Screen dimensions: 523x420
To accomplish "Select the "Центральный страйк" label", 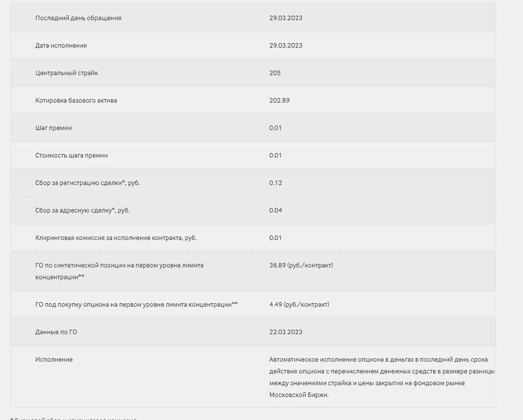I will 67,73.
